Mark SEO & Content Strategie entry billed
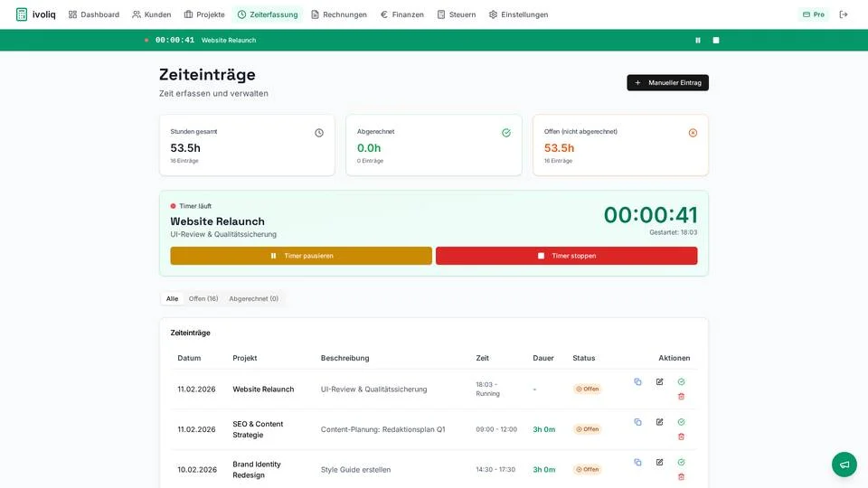 click(x=681, y=422)
